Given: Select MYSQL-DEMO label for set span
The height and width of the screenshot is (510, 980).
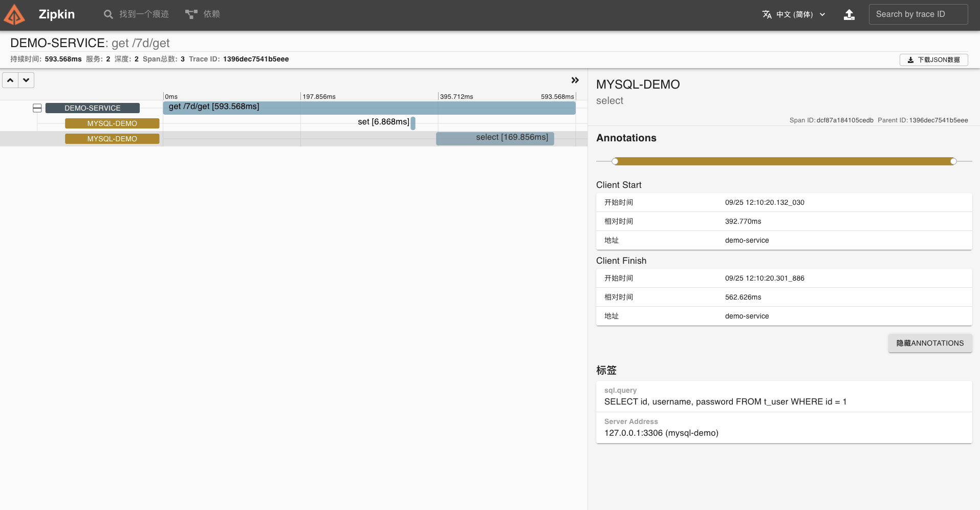Looking at the screenshot, I should (112, 123).
